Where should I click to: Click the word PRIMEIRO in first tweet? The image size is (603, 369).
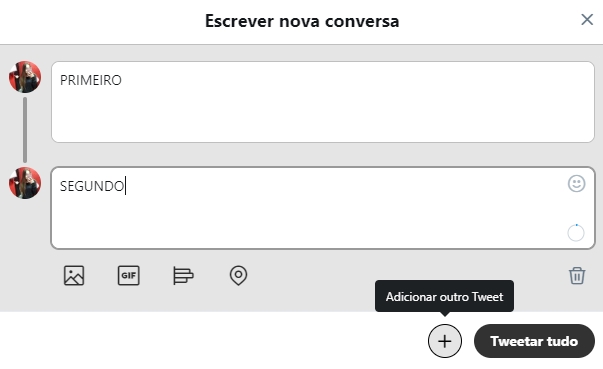point(91,80)
